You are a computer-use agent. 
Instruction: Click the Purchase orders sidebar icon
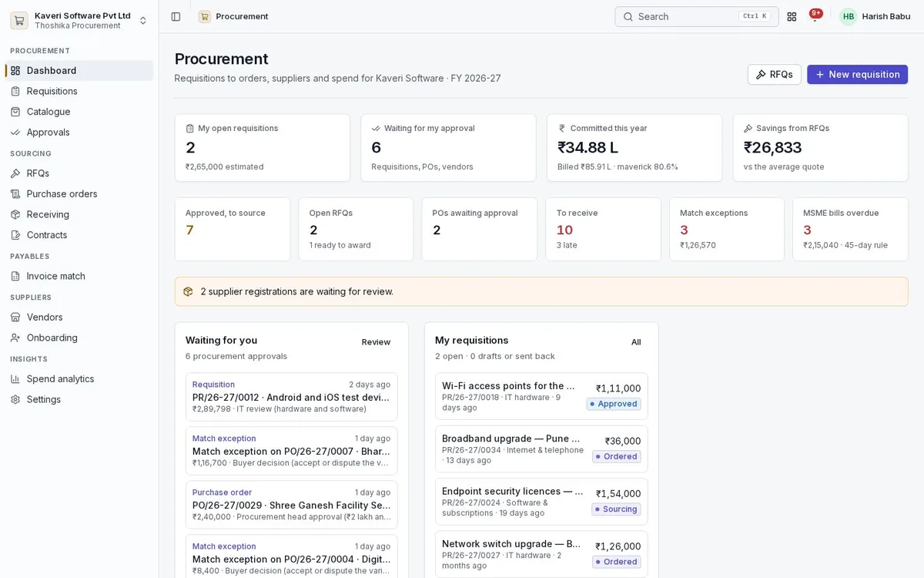coord(15,194)
